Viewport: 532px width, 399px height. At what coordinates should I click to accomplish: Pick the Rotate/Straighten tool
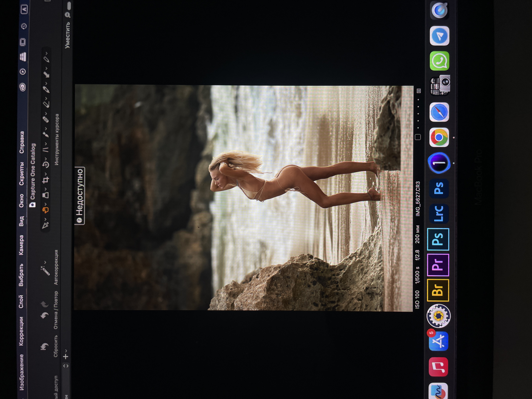46,165
